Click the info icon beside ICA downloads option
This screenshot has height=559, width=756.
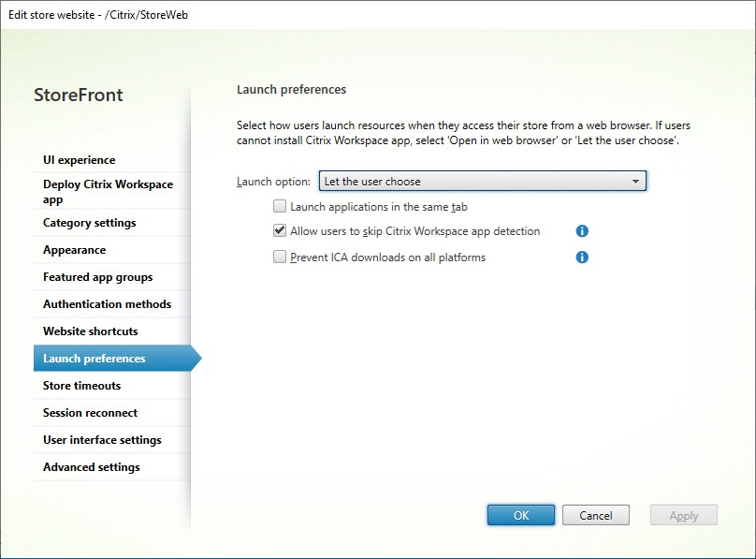[581, 257]
